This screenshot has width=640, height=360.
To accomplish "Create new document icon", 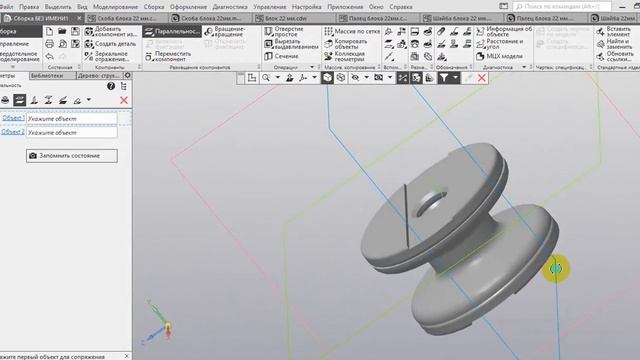I will tap(49, 31).
